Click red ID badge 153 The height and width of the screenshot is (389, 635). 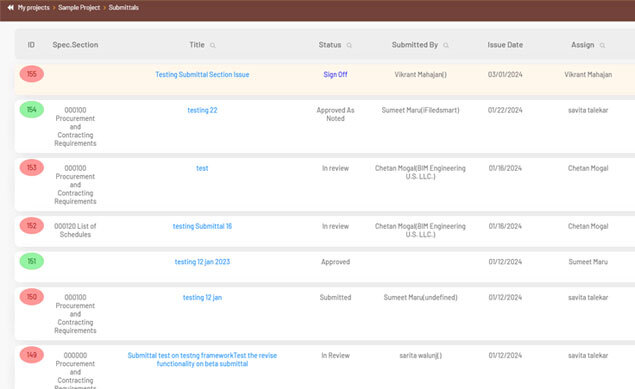click(x=32, y=168)
